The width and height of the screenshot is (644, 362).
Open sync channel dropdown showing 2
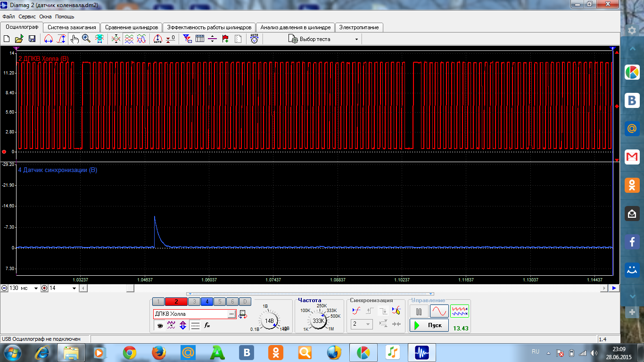(362, 324)
